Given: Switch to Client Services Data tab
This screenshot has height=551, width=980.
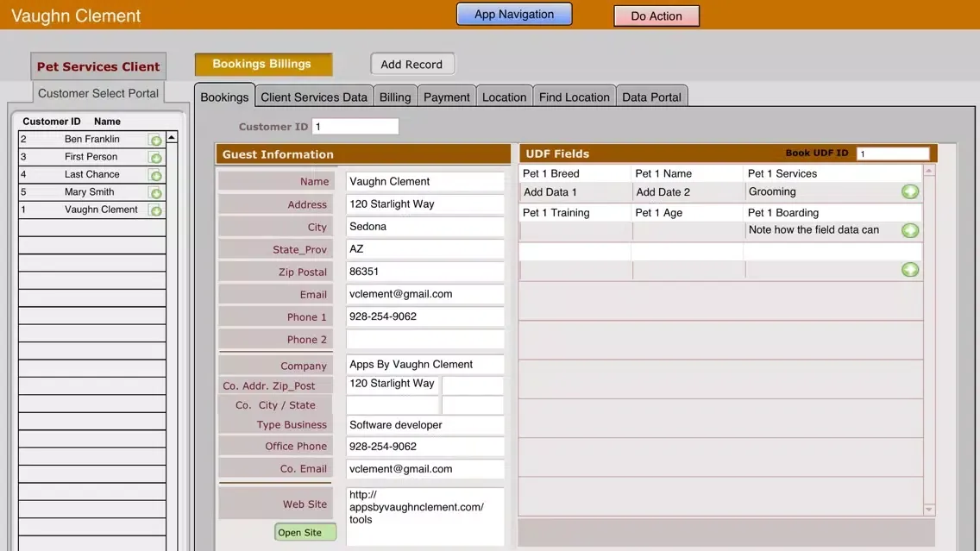Looking at the screenshot, I should [x=314, y=97].
